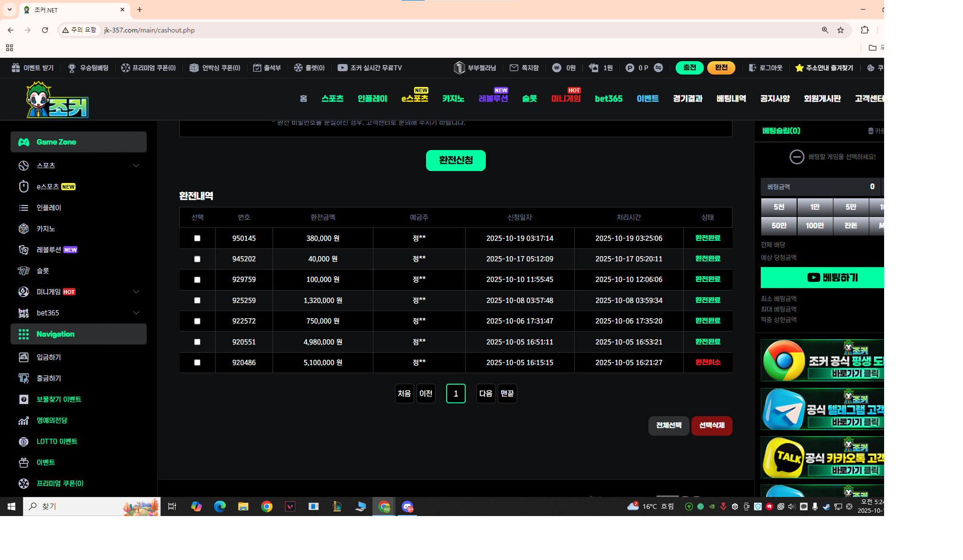The height and width of the screenshot is (560, 963).
Task: Bookmark this page with the star icon
Action: point(840,30)
